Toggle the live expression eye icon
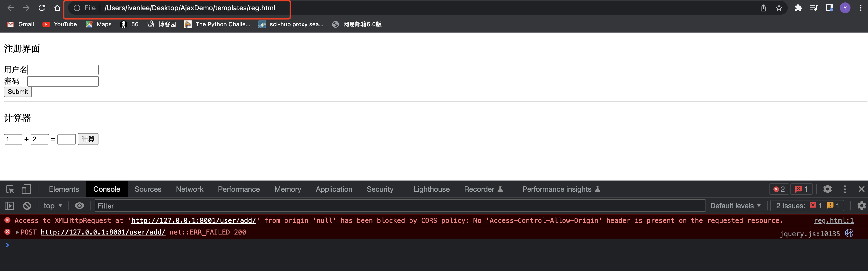 80,206
